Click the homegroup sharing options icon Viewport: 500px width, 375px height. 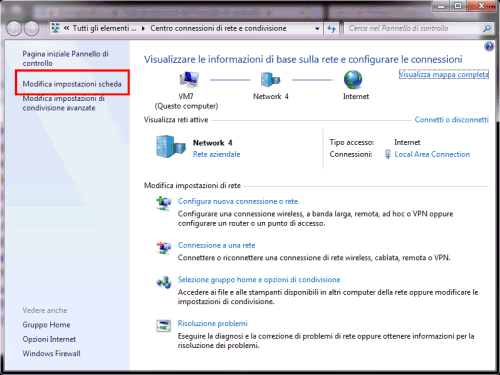[x=164, y=282]
